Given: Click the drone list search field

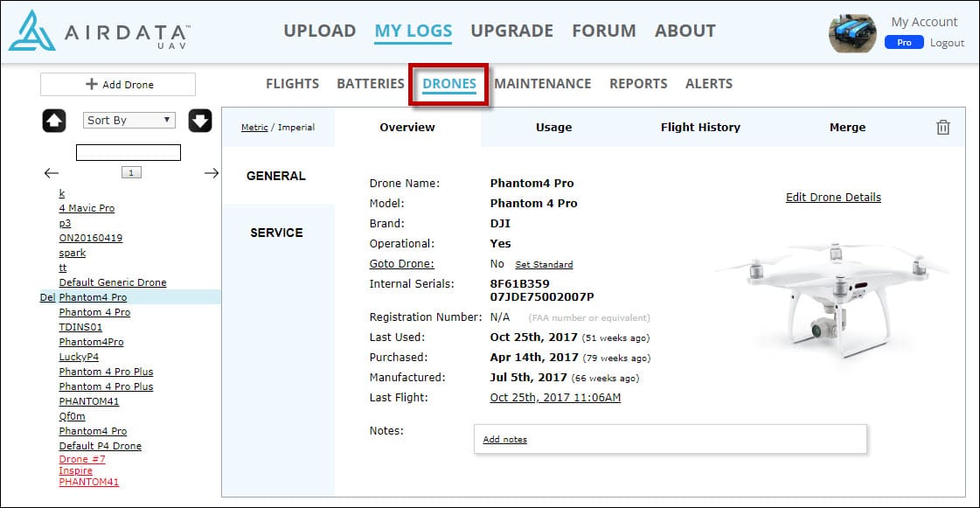Looking at the screenshot, I should pos(129,152).
